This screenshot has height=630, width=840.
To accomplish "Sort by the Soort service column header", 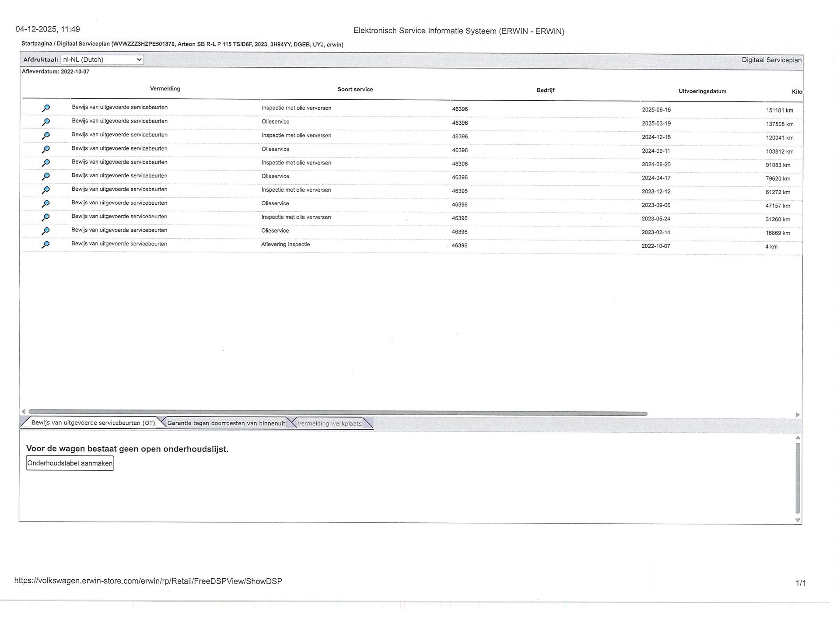I will (x=355, y=89).
